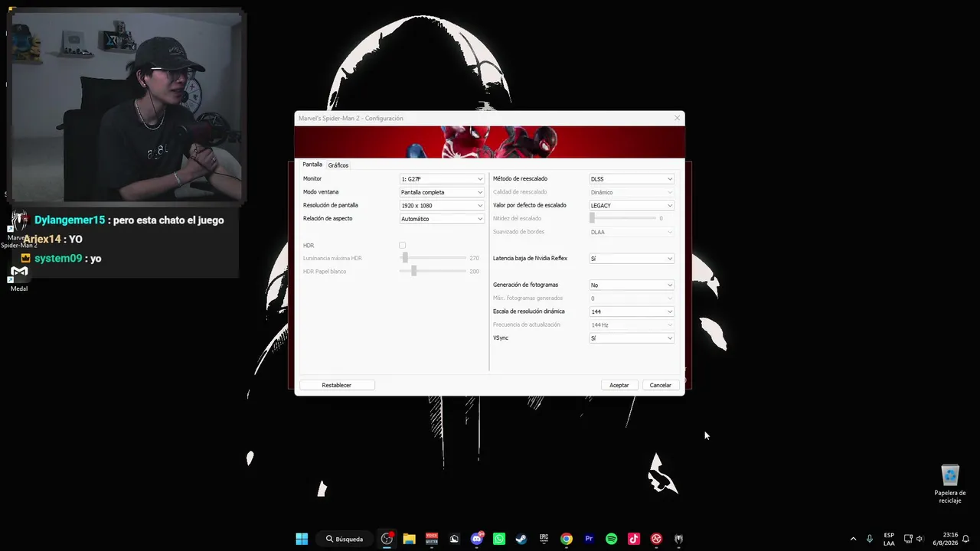
Task: Open the Monitor dropdown
Action: point(442,179)
